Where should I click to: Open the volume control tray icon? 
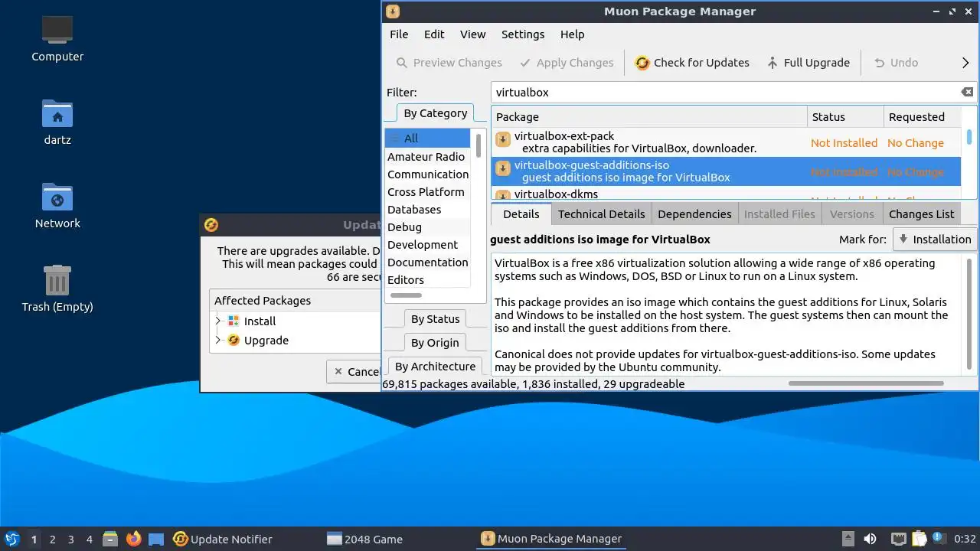871,539
